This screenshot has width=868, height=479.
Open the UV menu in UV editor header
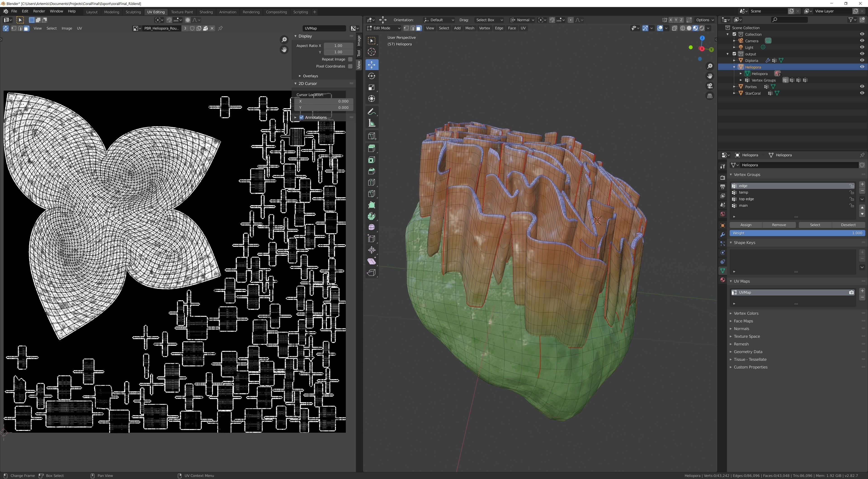(x=80, y=28)
